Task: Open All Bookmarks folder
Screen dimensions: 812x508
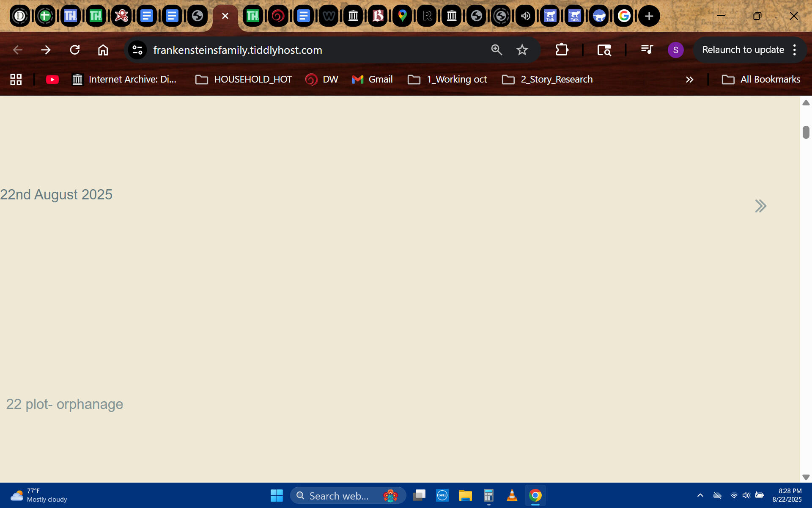Action: click(x=761, y=80)
